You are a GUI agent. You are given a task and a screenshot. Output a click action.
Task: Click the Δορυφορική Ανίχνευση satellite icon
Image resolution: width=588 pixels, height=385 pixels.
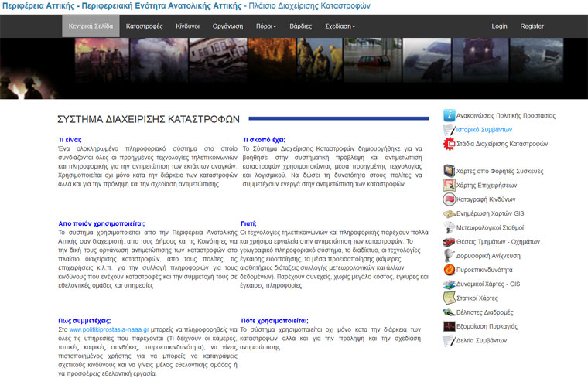(449, 256)
